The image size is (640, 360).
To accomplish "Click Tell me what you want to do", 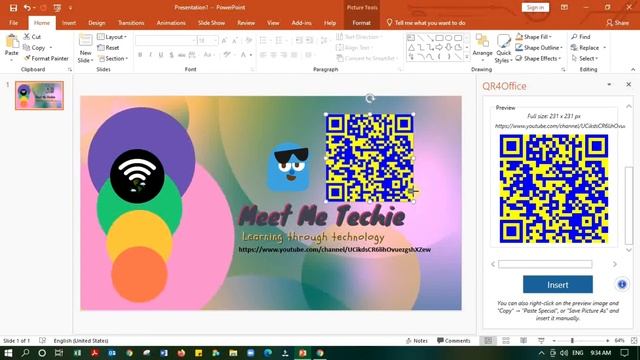I will (x=426, y=23).
